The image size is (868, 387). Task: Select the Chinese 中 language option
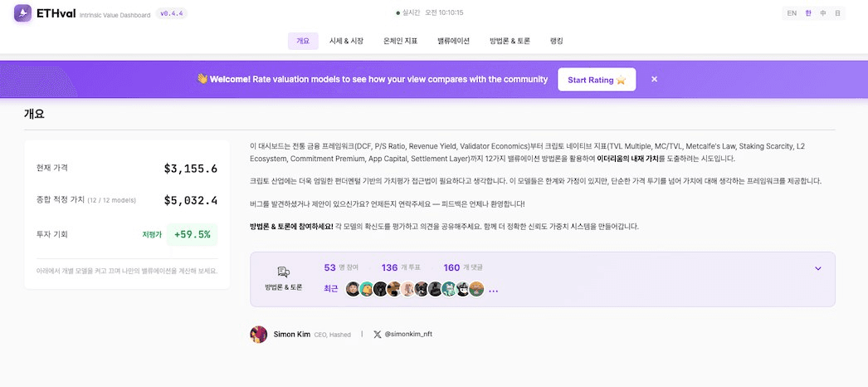point(823,13)
